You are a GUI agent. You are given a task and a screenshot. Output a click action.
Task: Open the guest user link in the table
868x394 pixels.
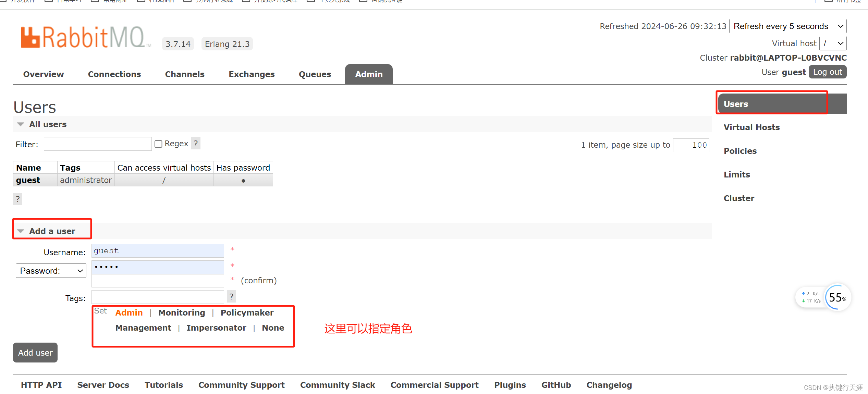pos(28,180)
